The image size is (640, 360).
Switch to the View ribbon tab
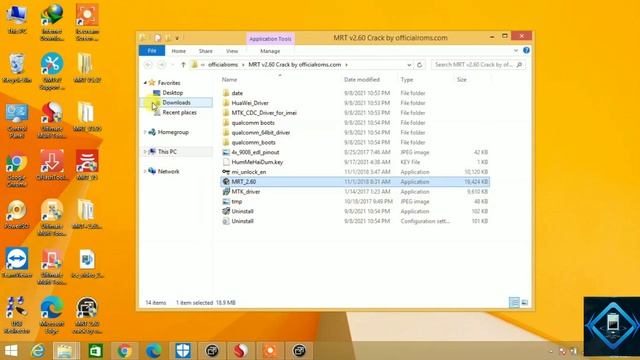[232, 51]
